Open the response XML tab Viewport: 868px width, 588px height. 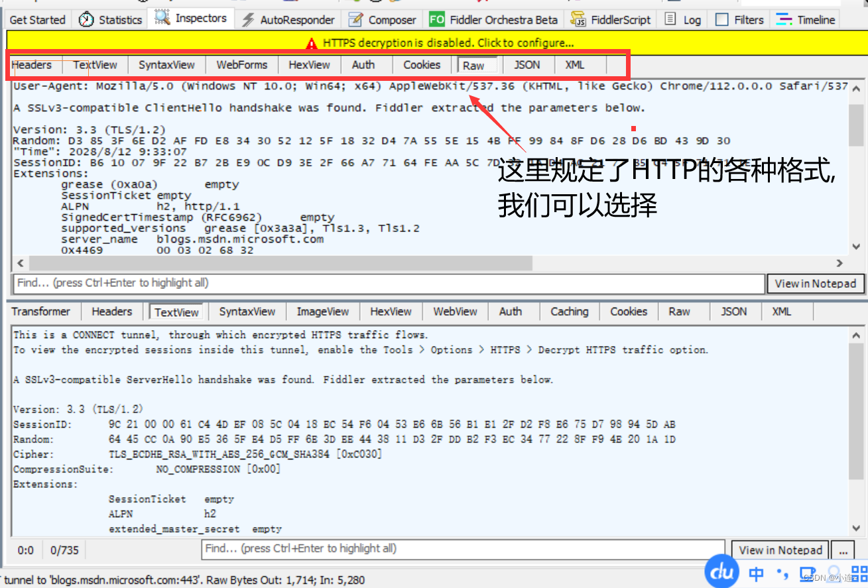[x=782, y=312]
